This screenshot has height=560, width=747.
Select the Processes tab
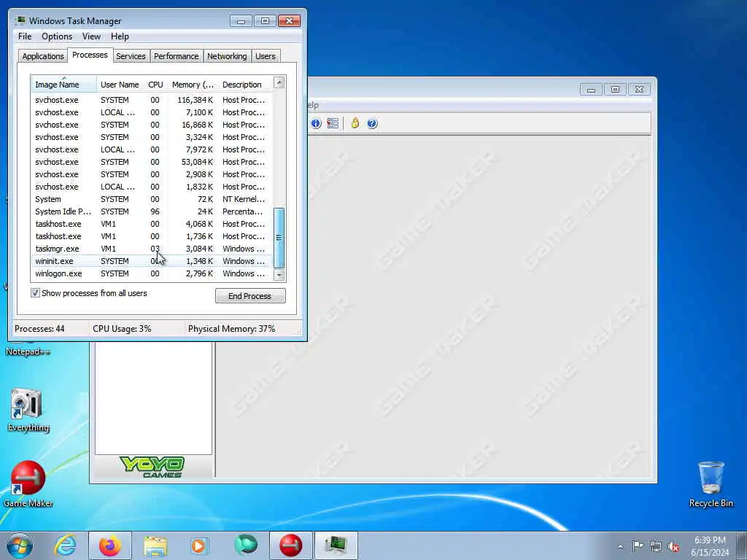[90, 55]
